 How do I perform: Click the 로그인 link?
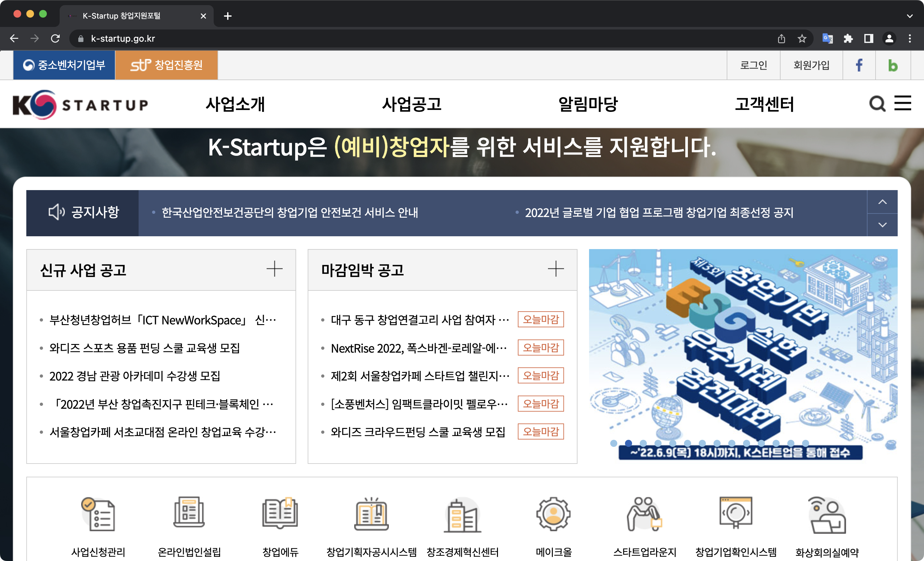tap(753, 65)
